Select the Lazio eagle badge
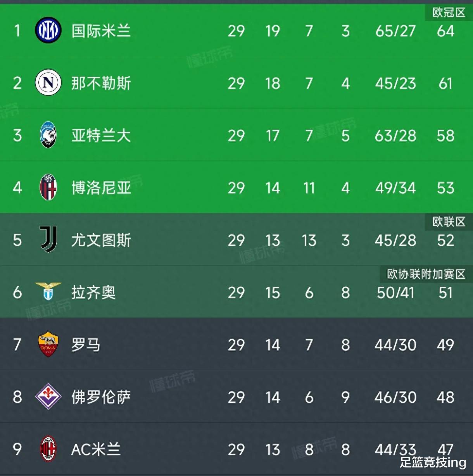473x476 pixels. click(x=48, y=291)
